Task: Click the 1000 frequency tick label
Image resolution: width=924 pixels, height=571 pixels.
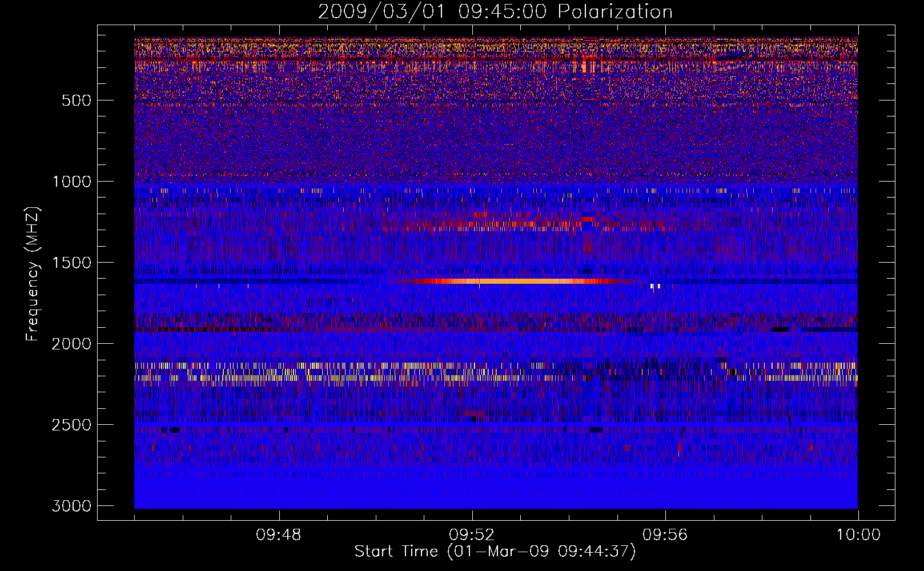Action: coord(72,182)
